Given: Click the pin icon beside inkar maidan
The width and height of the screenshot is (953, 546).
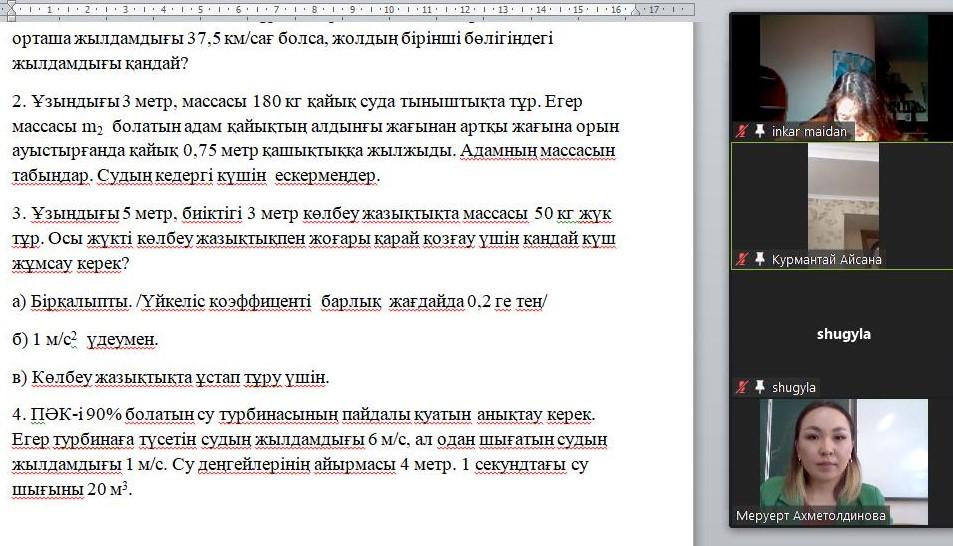Looking at the screenshot, I should pos(760,131).
